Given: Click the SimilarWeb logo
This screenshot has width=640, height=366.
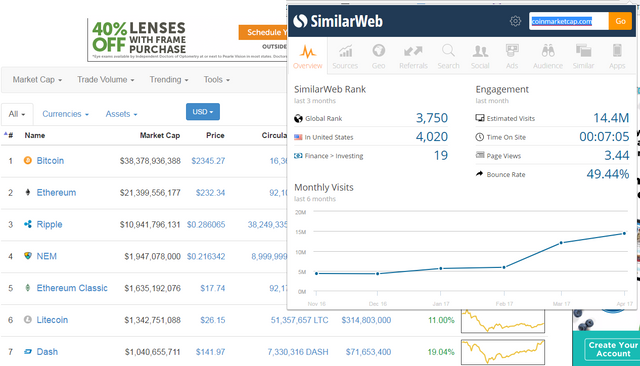Looking at the screenshot, I should 338,21.
